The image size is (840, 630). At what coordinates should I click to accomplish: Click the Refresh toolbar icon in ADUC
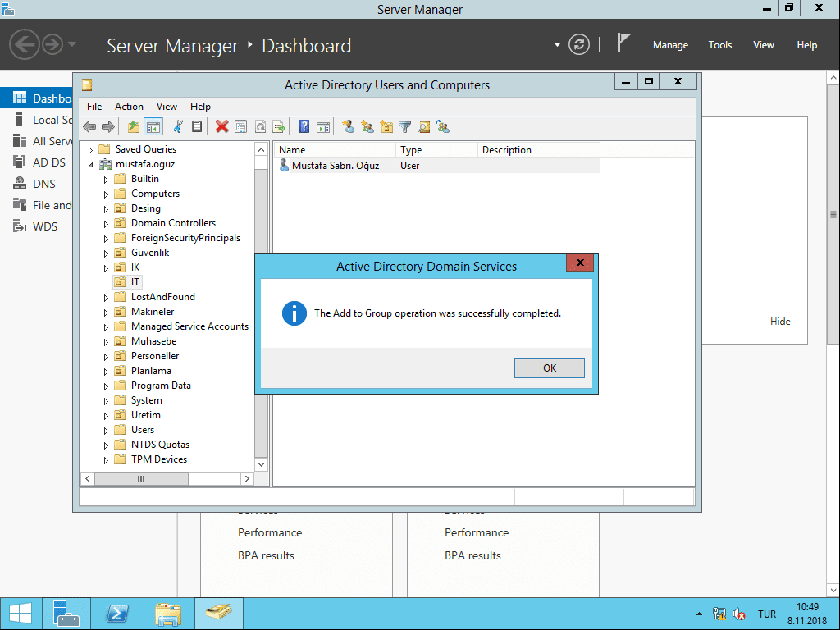pyautogui.click(x=260, y=127)
